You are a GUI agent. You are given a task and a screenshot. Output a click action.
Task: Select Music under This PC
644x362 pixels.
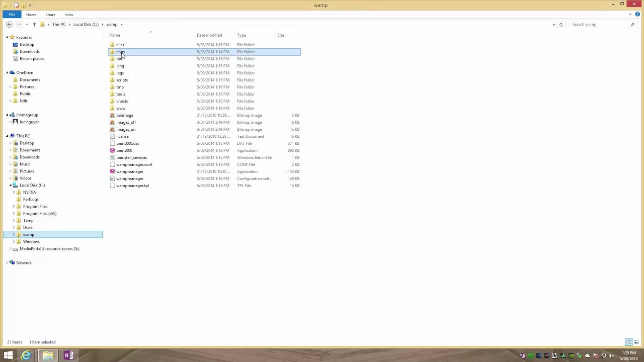(25, 164)
